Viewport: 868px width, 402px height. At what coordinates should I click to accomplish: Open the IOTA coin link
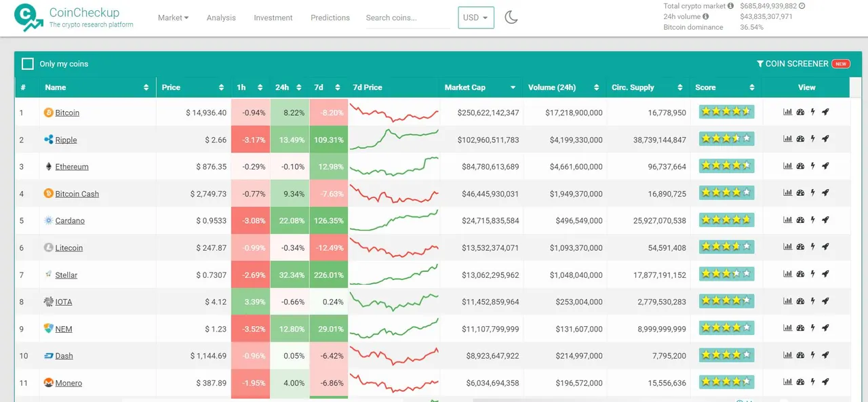click(64, 302)
